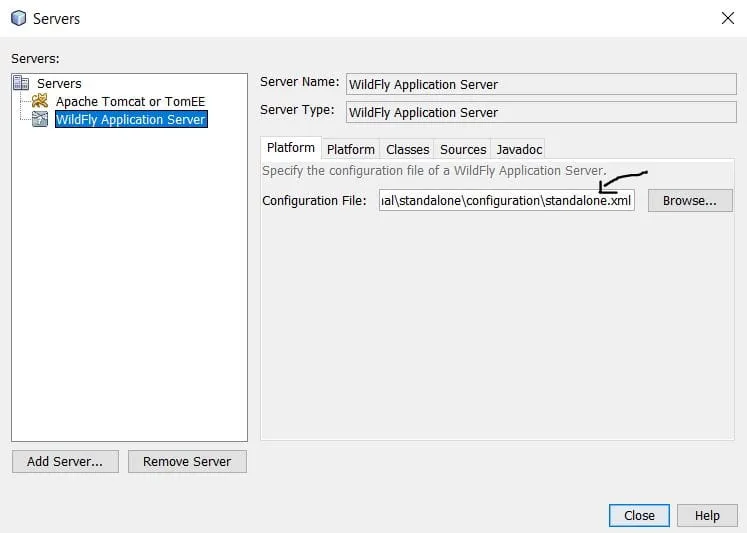
Task: Click the Remove Server button
Action: (x=187, y=461)
